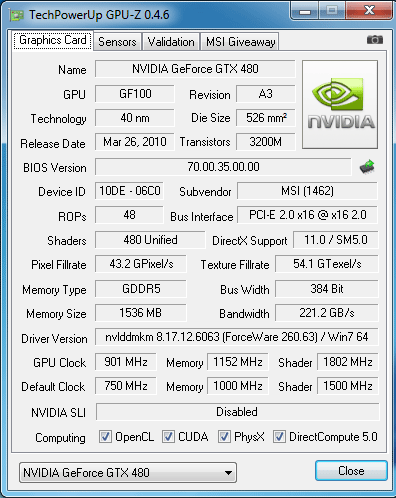Viewport: 396px width, 498px height.
Task: Click the camera screenshot icon
Action: pos(375,40)
